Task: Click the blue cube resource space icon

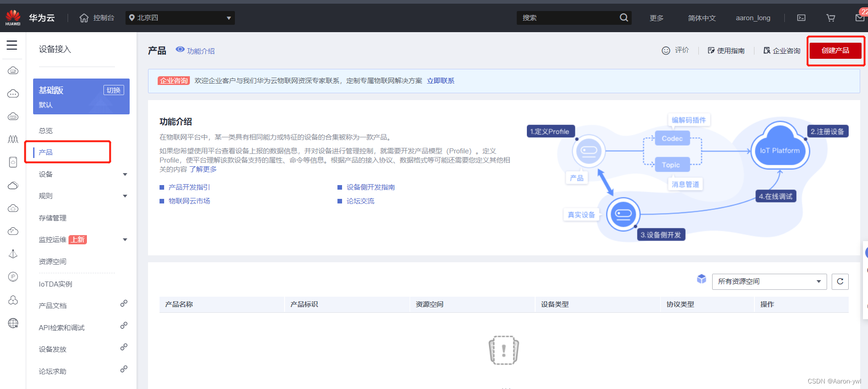Action: tap(701, 279)
